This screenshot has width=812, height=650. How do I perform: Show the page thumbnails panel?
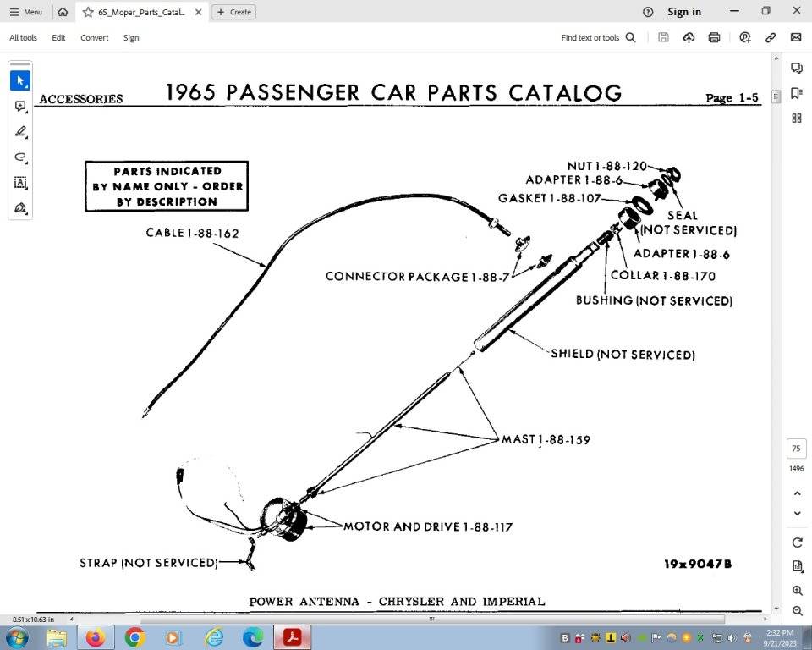click(x=796, y=118)
